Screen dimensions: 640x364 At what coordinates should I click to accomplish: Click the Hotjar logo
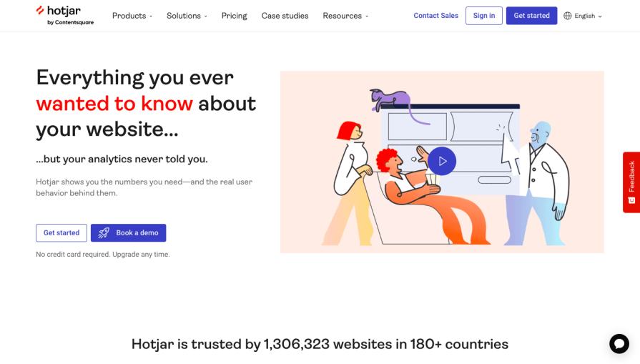coord(64,16)
